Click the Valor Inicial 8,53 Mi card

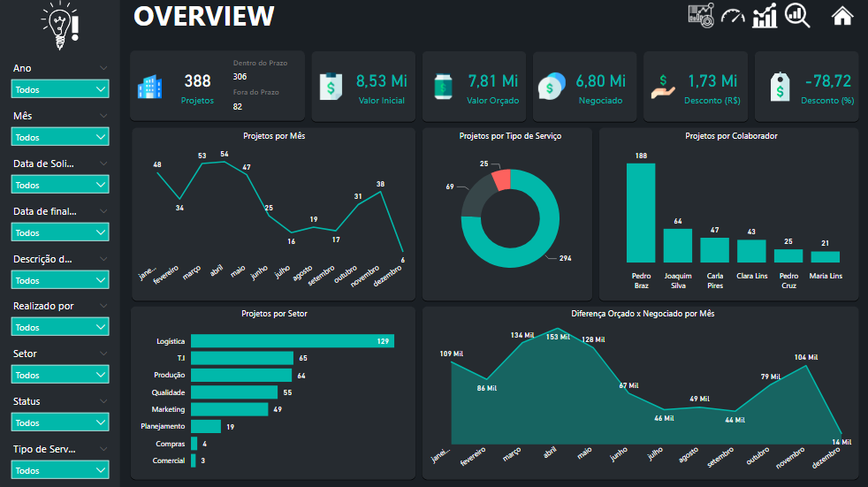(x=364, y=87)
